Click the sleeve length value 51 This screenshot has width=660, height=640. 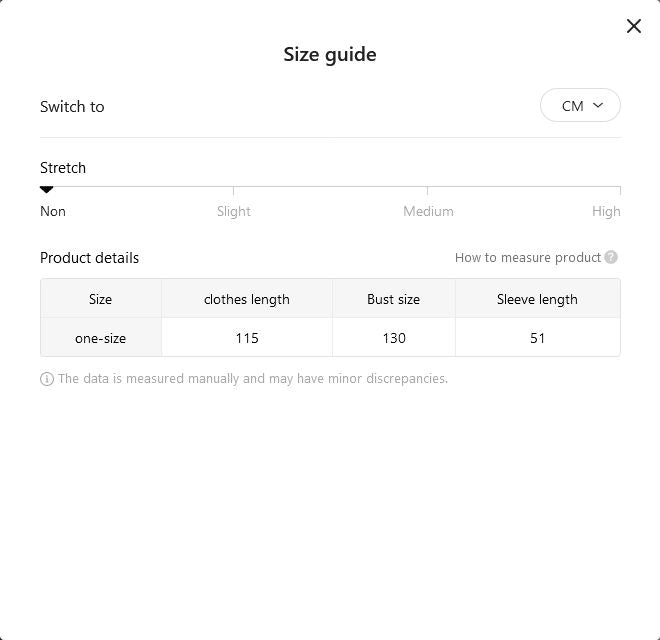coord(538,338)
